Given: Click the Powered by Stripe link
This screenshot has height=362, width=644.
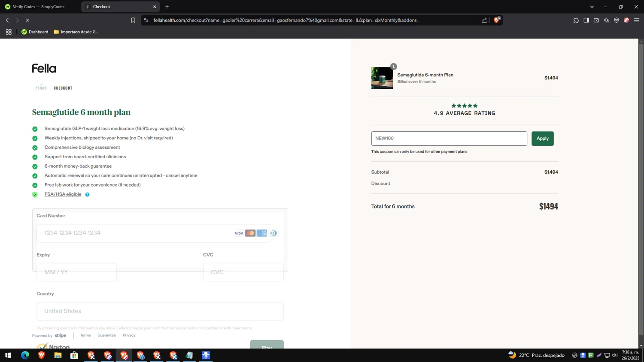Looking at the screenshot, I should 49,335.
